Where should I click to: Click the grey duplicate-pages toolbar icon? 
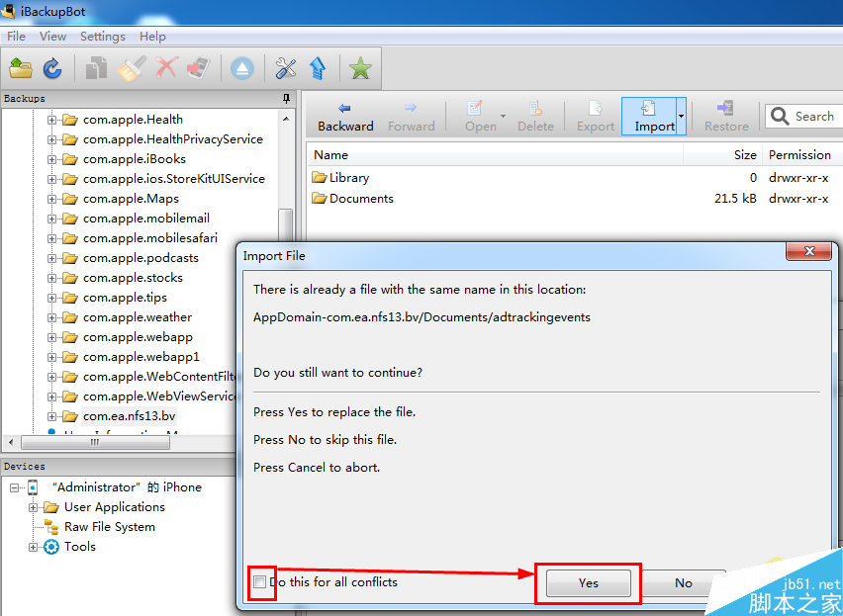click(96, 69)
